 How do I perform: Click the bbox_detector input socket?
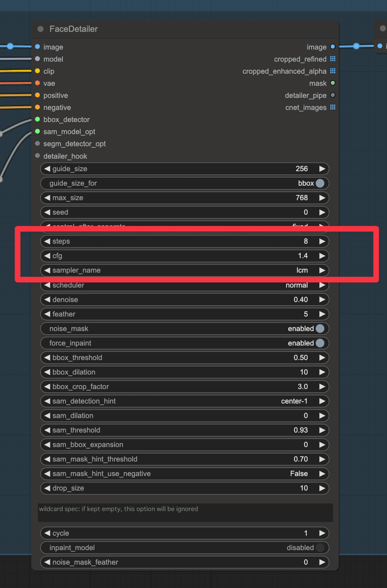point(37,119)
